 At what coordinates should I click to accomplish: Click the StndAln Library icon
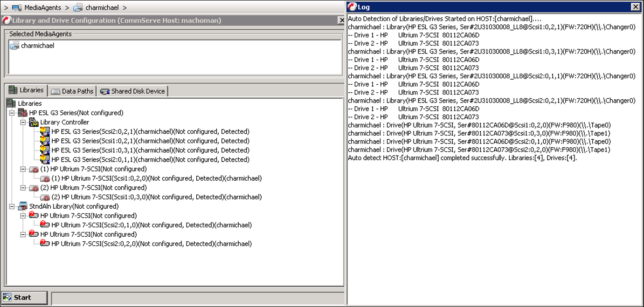point(21,206)
